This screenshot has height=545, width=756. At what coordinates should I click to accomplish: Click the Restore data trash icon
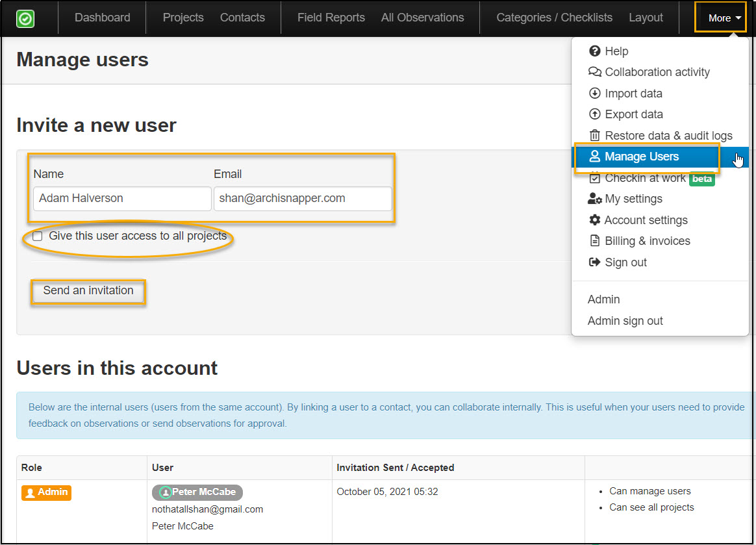pyautogui.click(x=594, y=136)
